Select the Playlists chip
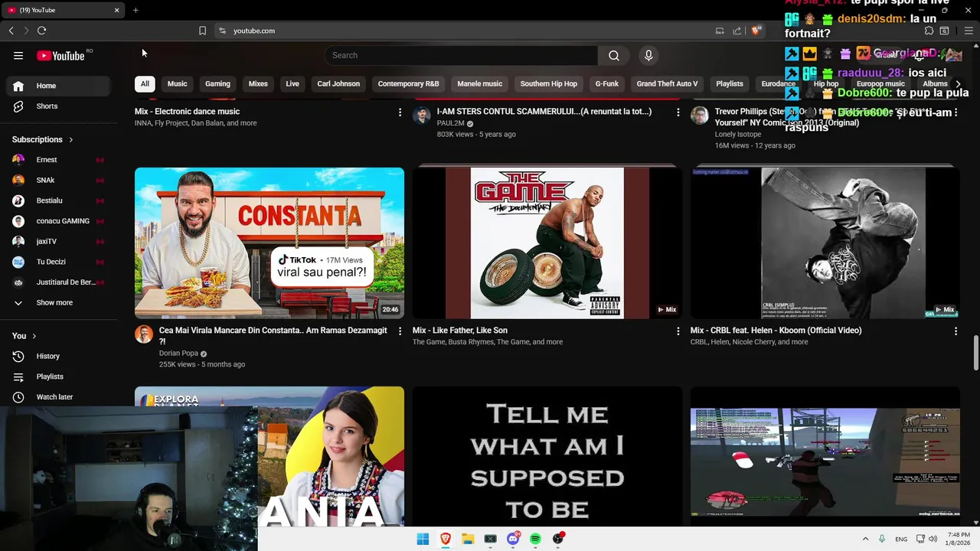Image resolution: width=980 pixels, height=551 pixels. (x=730, y=84)
